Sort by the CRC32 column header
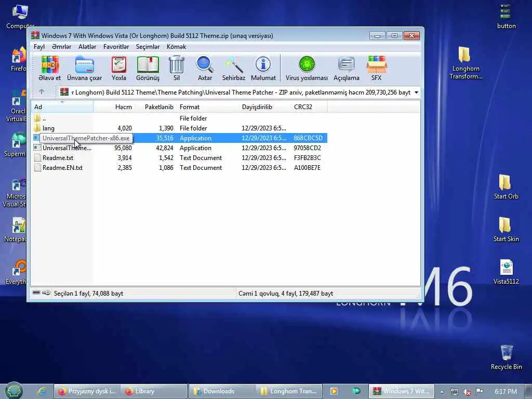 tap(309, 107)
